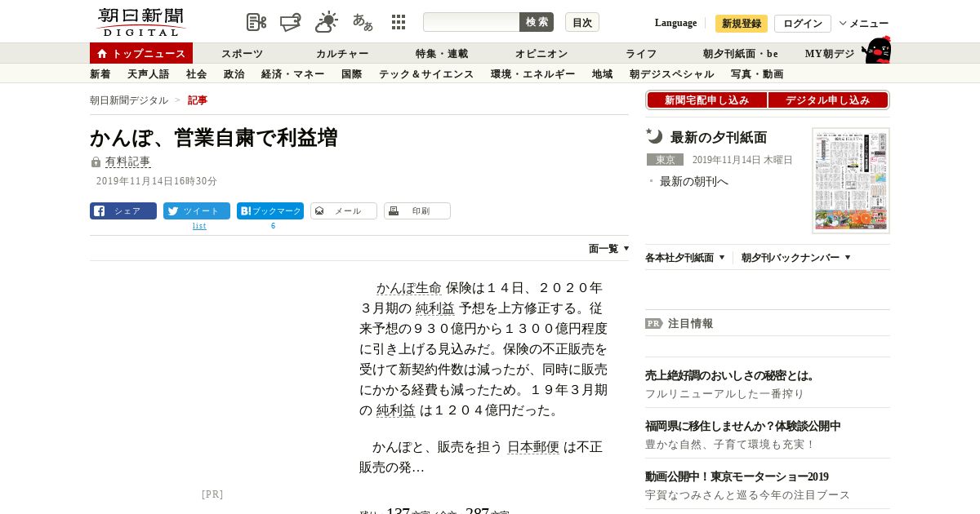Click 新聞宅配申し込み button

point(706,100)
